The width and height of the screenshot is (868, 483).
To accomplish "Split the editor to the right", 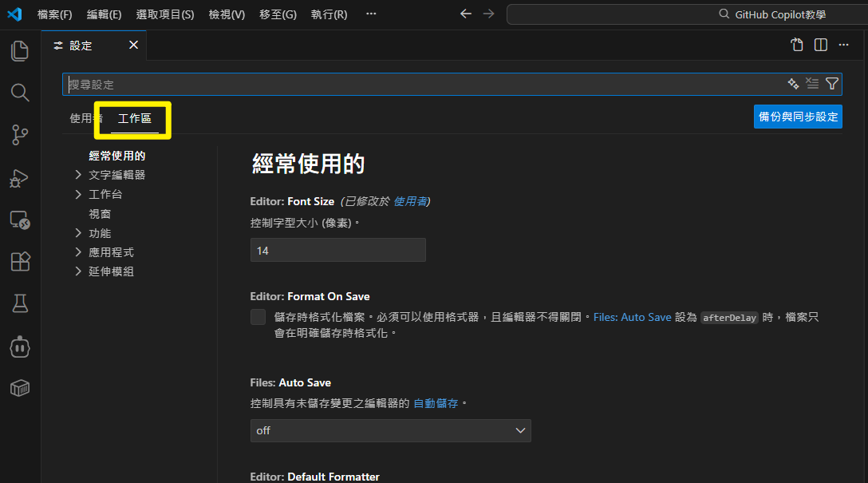I will click(x=821, y=46).
